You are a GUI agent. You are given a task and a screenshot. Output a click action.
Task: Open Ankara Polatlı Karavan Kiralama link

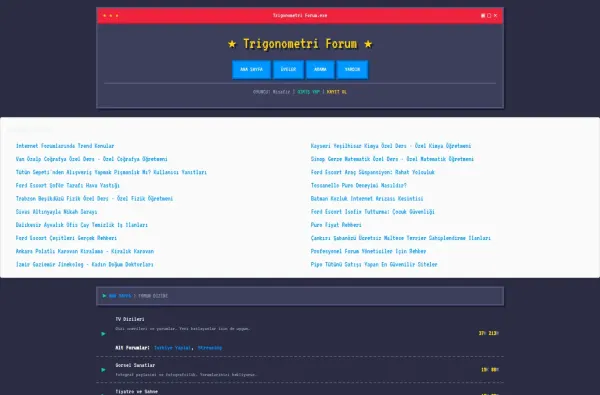[85, 251]
